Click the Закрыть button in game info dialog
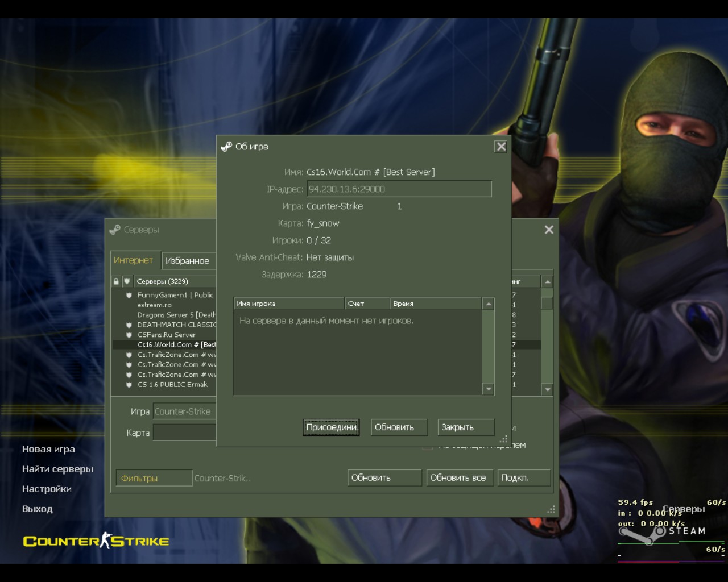Image resolution: width=728 pixels, height=582 pixels. pyautogui.click(x=466, y=427)
